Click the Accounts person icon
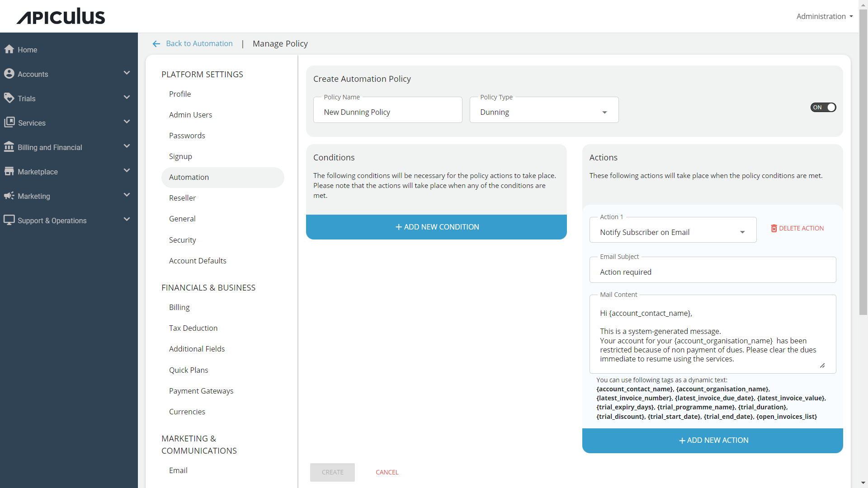 [x=9, y=74]
